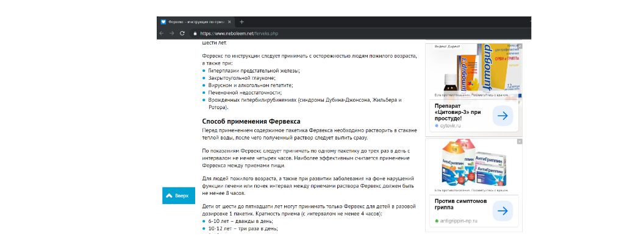Close the Фервекс browser tab
The height and width of the screenshot is (240, 644).
click(229, 22)
